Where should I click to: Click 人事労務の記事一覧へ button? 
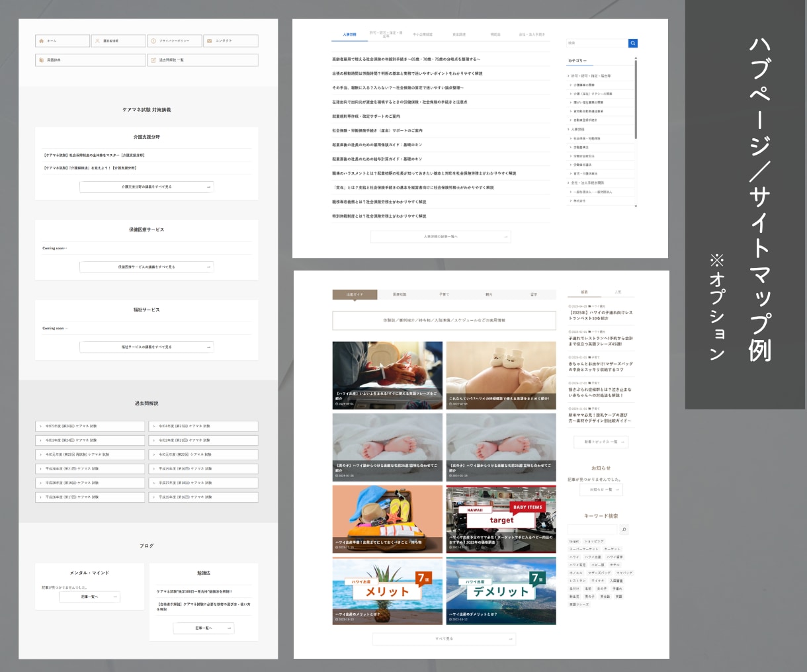click(441, 237)
